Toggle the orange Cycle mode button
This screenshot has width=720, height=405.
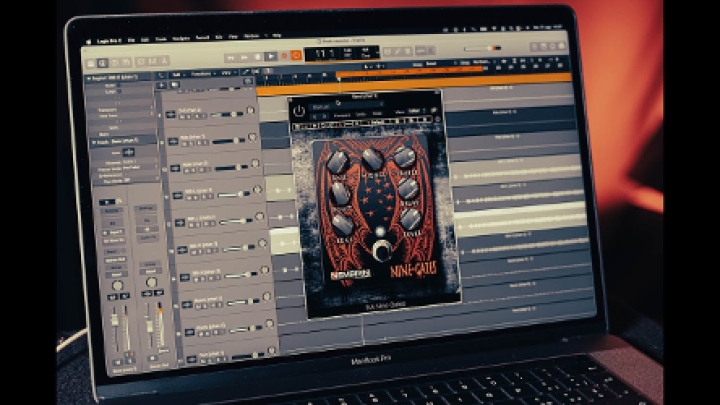[x=296, y=56]
